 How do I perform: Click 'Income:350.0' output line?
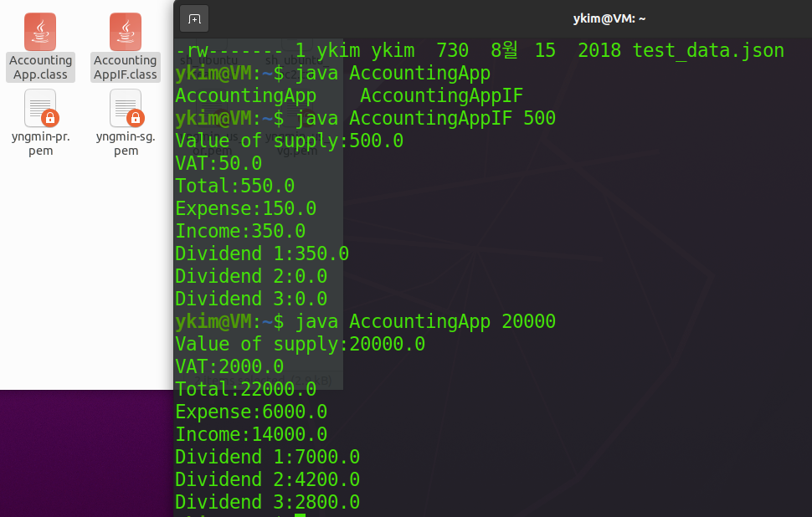(240, 232)
